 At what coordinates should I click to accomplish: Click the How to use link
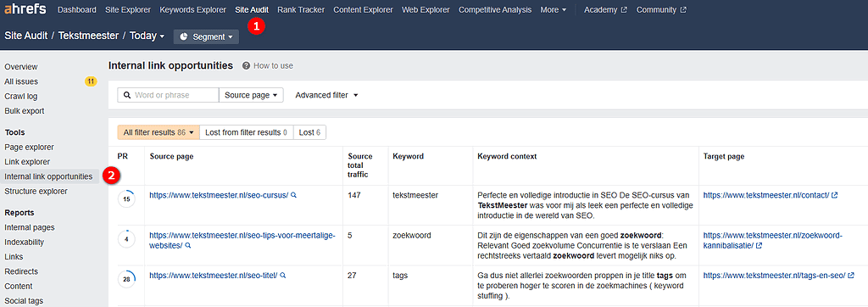pyautogui.click(x=274, y=65)
